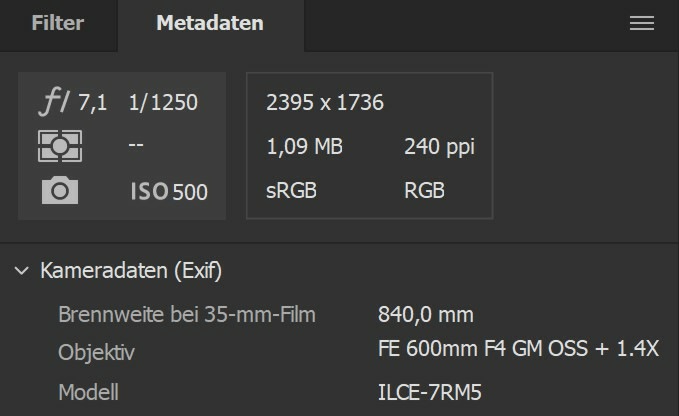Click the 240 ppi resolution value
Image resolution: width=679 pixels, height=416 pixels.
[439, 147]
